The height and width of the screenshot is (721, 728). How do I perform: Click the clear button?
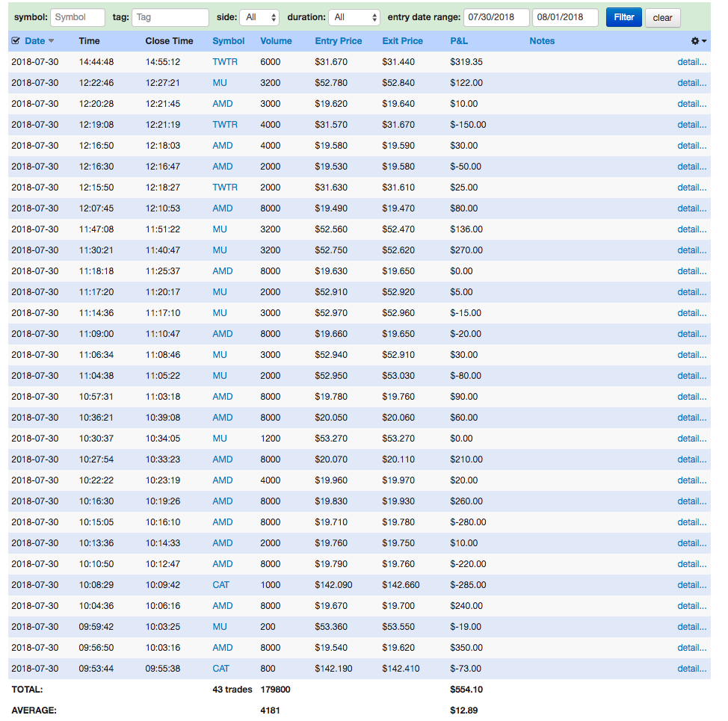(x=662, y=18)
